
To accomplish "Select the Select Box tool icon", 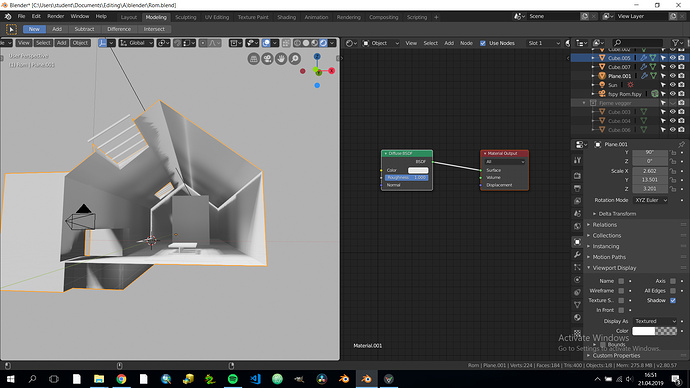I will point(11,29).
